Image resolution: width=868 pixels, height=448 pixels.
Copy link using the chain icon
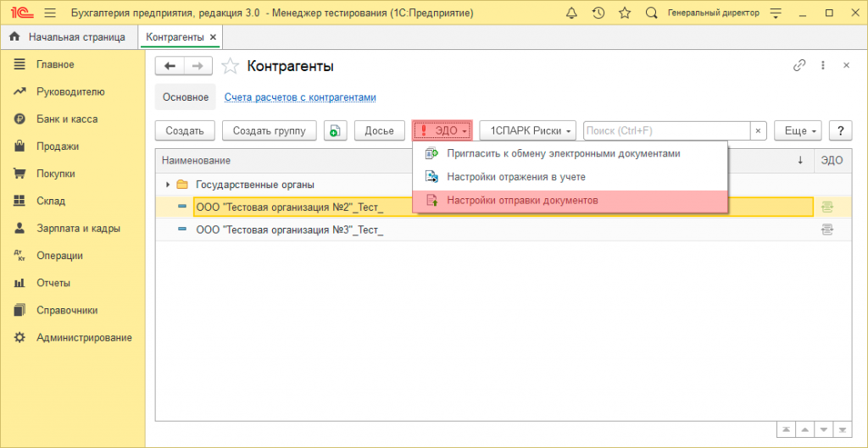[x=798, y=65]
